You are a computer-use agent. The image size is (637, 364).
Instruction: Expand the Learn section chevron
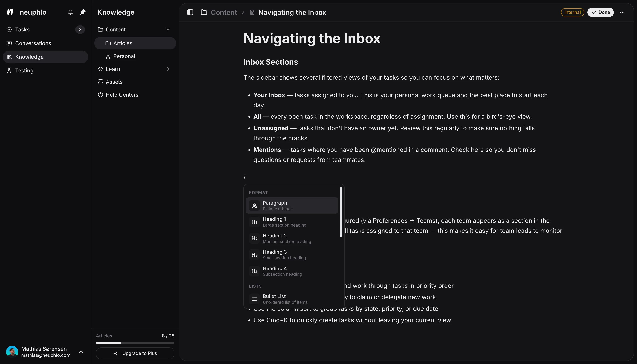coord(168,69)
